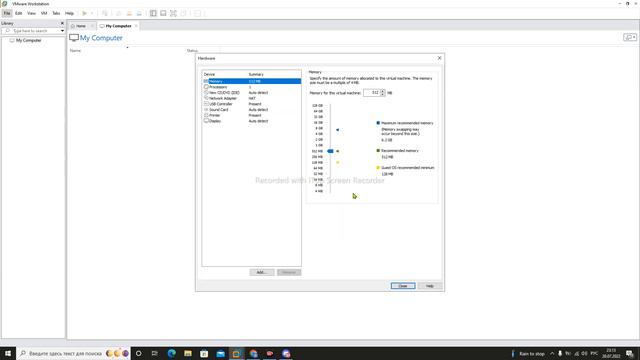Select the Printer device row
640x360 pixels.
point(252,116)
